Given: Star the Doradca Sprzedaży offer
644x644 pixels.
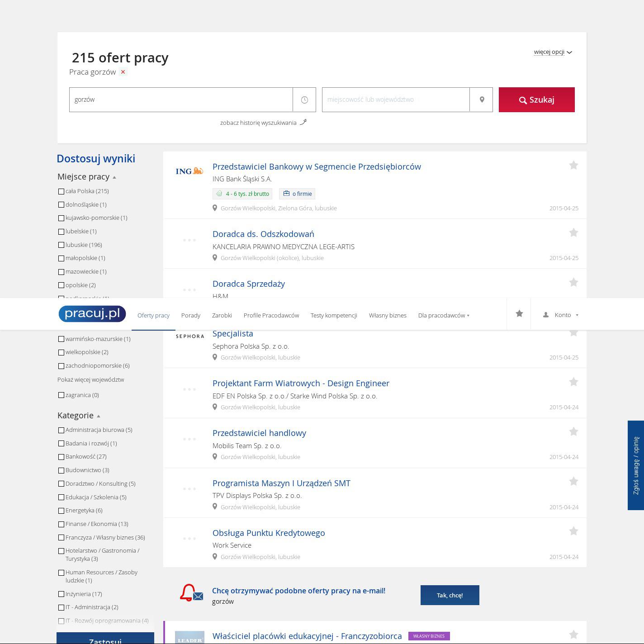Looking at the screenshot, I should point(573,283).
